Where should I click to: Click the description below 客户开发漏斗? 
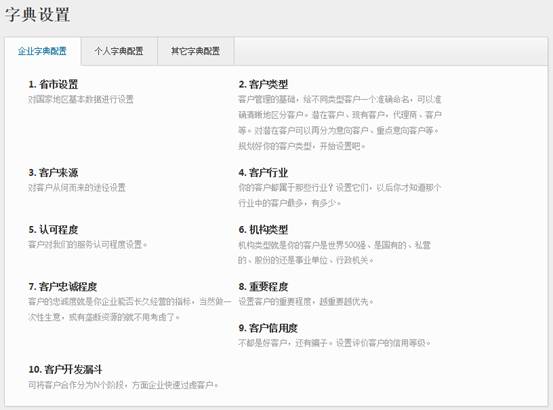tap(123, 385)
